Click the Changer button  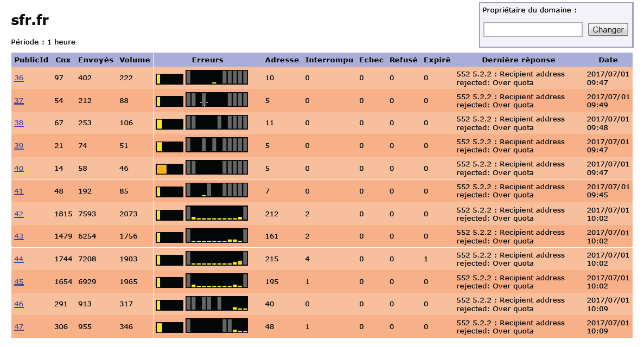(608, 30)
